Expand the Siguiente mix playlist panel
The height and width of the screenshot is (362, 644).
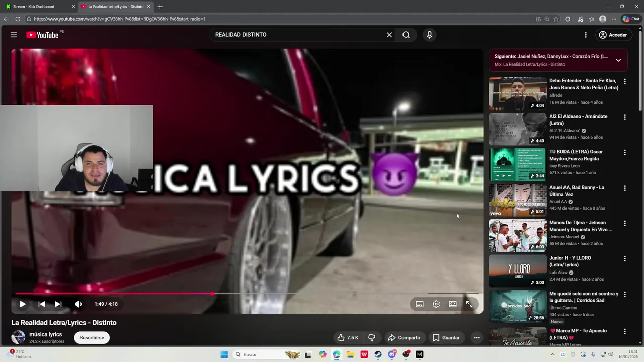618,60
